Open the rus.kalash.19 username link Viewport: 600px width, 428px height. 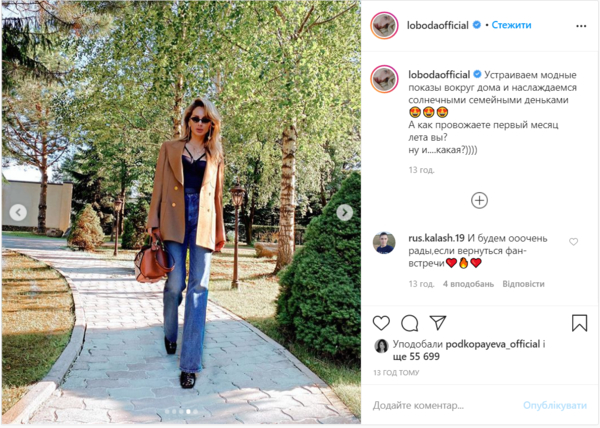pos(436,238)
